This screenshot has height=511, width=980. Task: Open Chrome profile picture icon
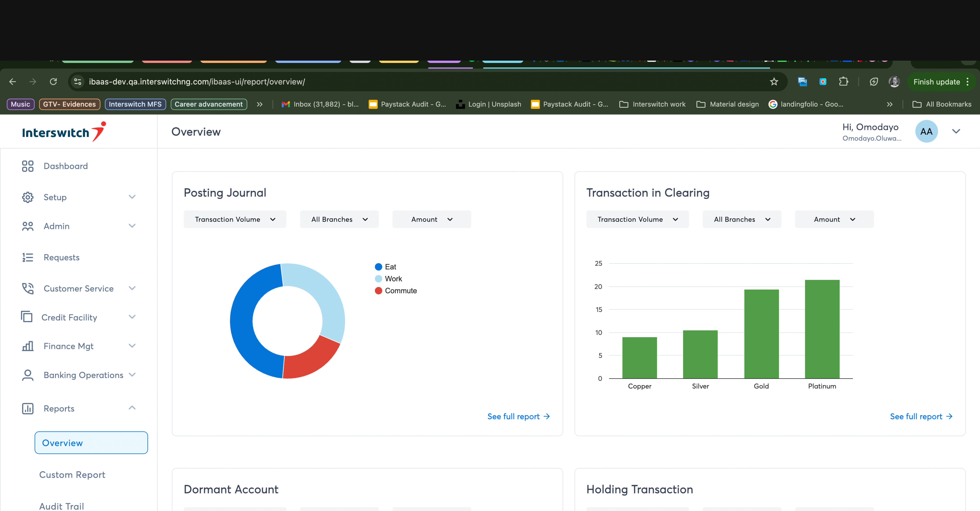(x=894, y=81)
